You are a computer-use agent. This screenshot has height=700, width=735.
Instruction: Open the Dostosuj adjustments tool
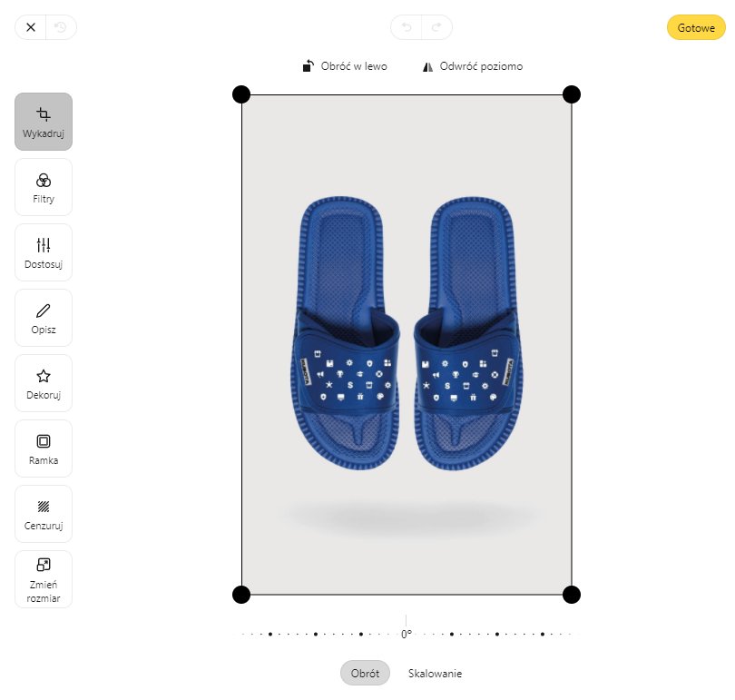(44, 252)
